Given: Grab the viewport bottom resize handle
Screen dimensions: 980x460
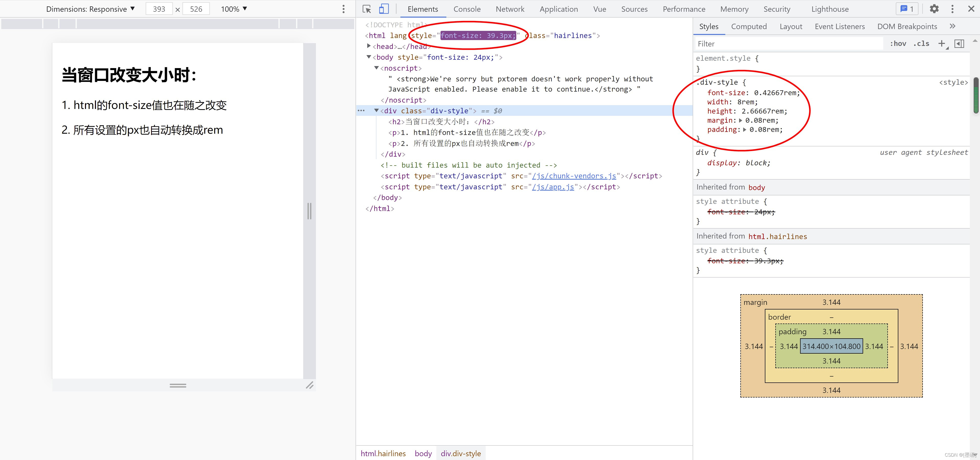Looking at the screenshot, I should click(178, 385).
